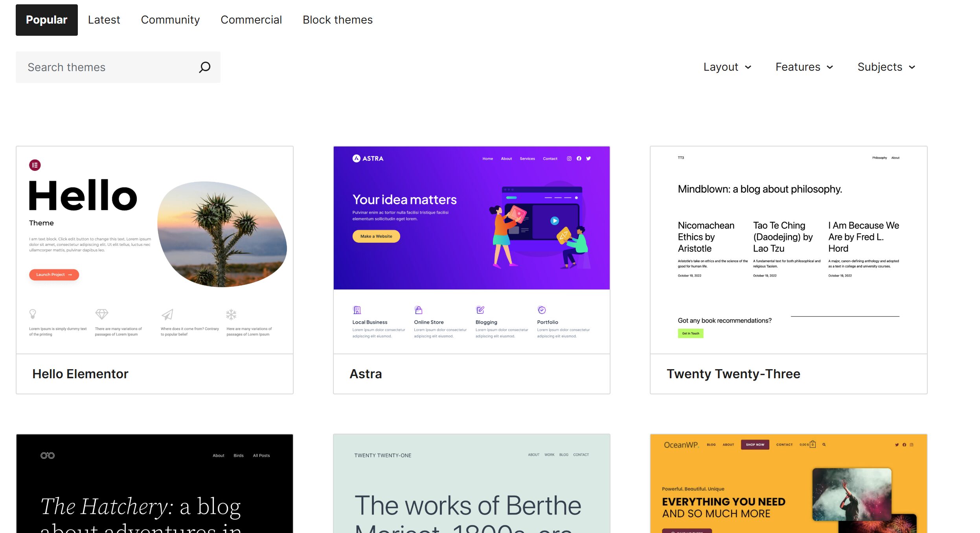Image resolution: width=980 pixels, height=533 pixels.
Task: Click the Local Business building icon
Action: pyautogui.click(x=357, y=310)
